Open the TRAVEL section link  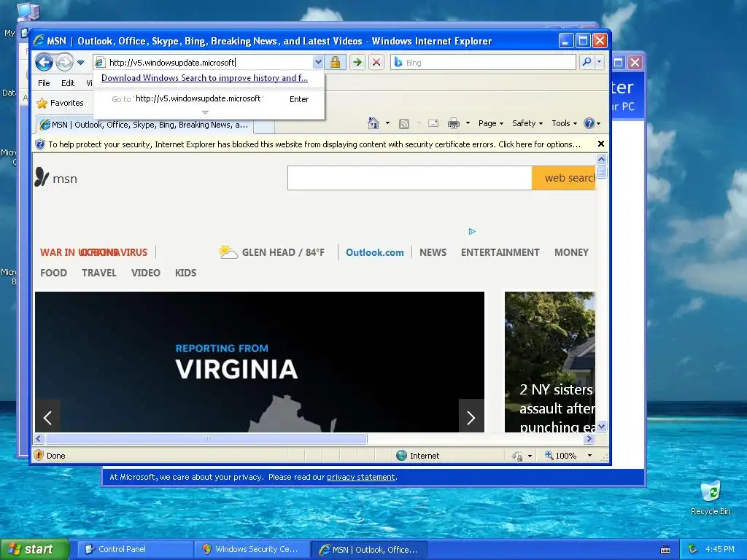click(x=98, y=273)
